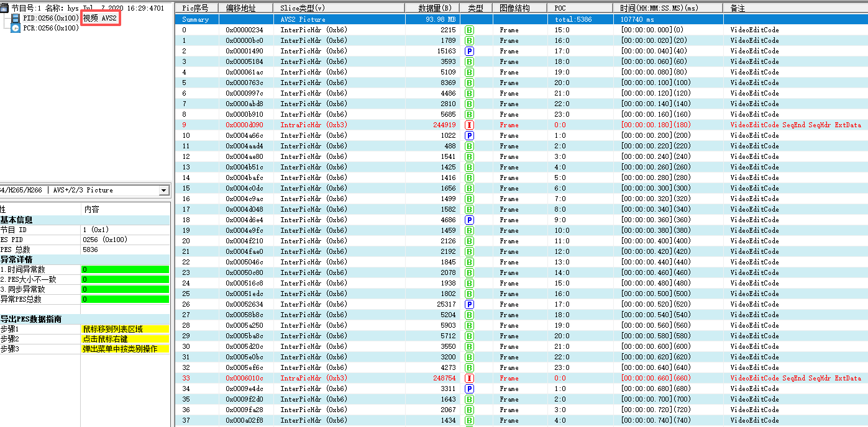The width and height of the screenshot is (868, 427).
Task: Click the B frame icon in Pic row 5
Action: (470, 83)
